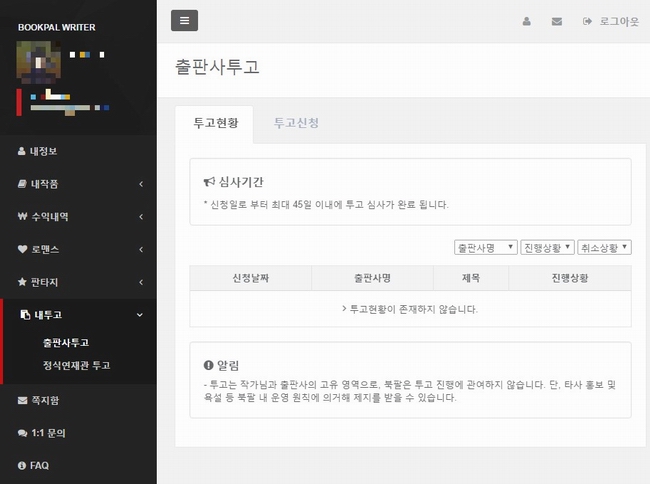The width and height of the screenshot is (650, 484).
Task: Expand the 수익내역 chevron arrow
Action: [x=141, y=217]
